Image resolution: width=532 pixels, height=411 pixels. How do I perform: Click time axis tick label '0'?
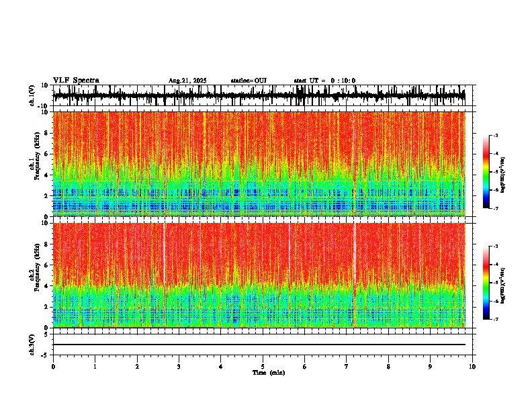coord(53,367)
